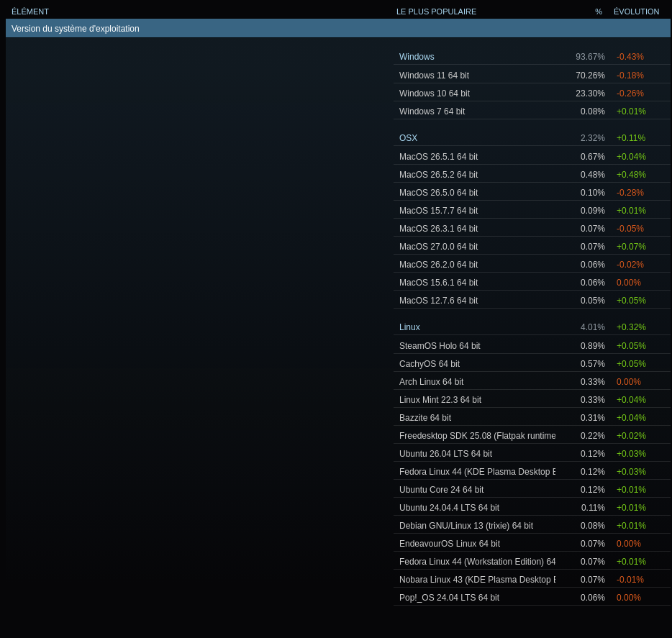Viewport: 672px width, 638px height.
Task: Select the MacOS 15.7.7 64 bit row
Action: click(x=532, y=210)
